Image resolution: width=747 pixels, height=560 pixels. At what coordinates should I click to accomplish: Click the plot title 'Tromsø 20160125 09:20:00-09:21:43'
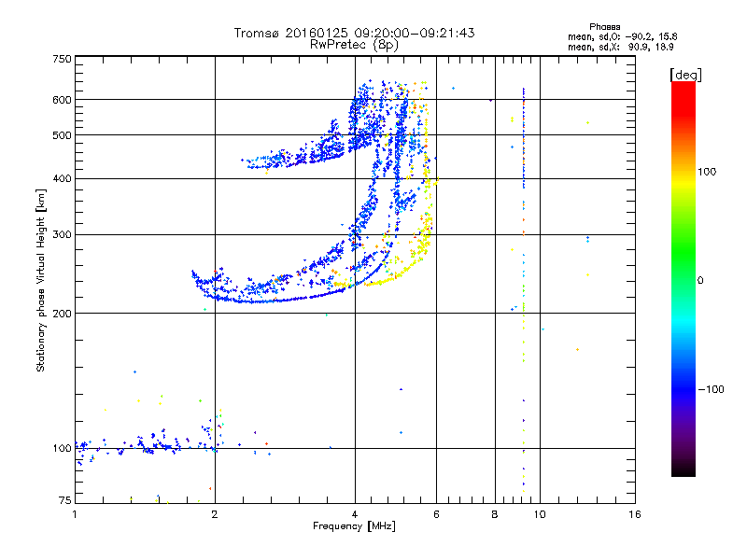(x=354, y=33)
